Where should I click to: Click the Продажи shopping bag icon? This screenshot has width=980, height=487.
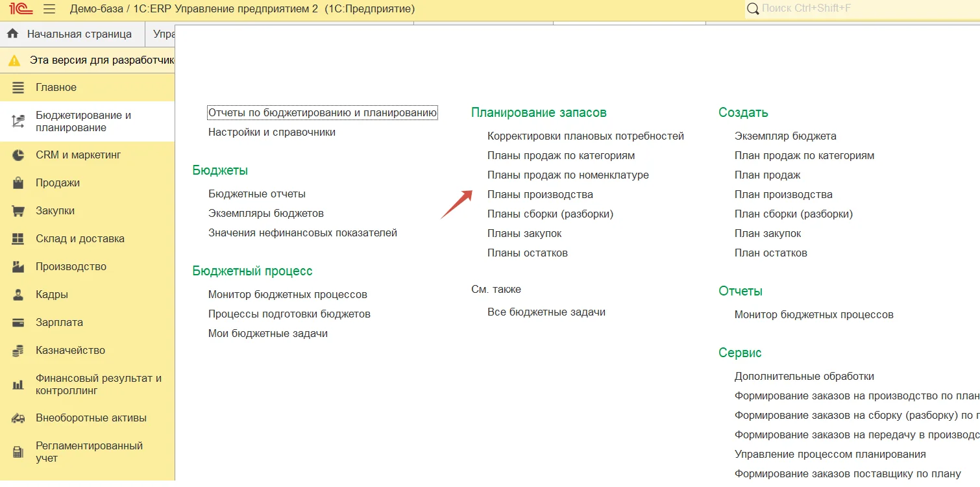pos(18,183)
